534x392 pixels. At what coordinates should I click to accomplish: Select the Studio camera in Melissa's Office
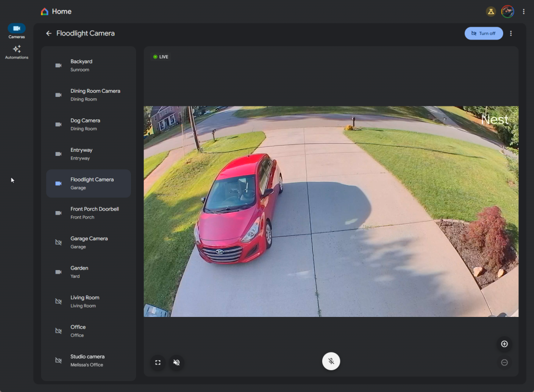(x=89, y=360)
